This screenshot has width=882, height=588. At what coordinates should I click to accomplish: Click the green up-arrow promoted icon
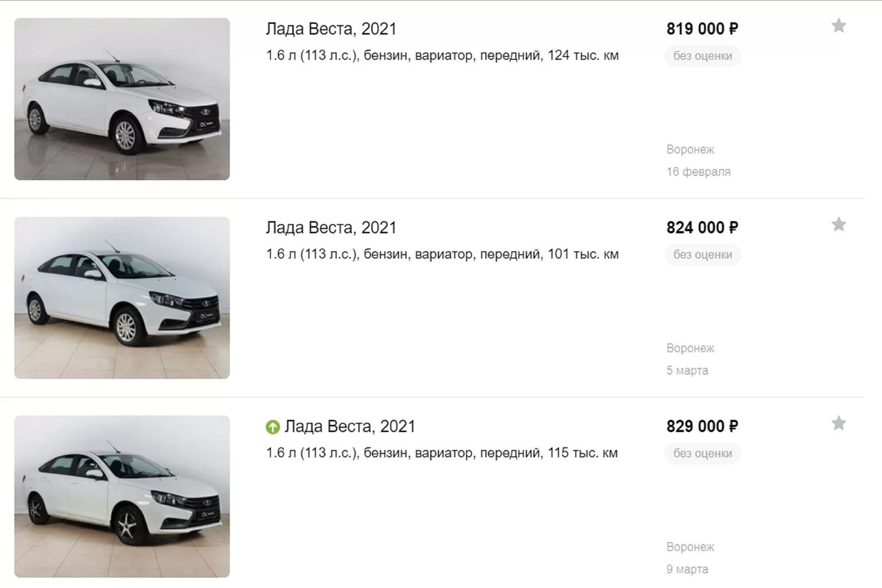(273, 427)
